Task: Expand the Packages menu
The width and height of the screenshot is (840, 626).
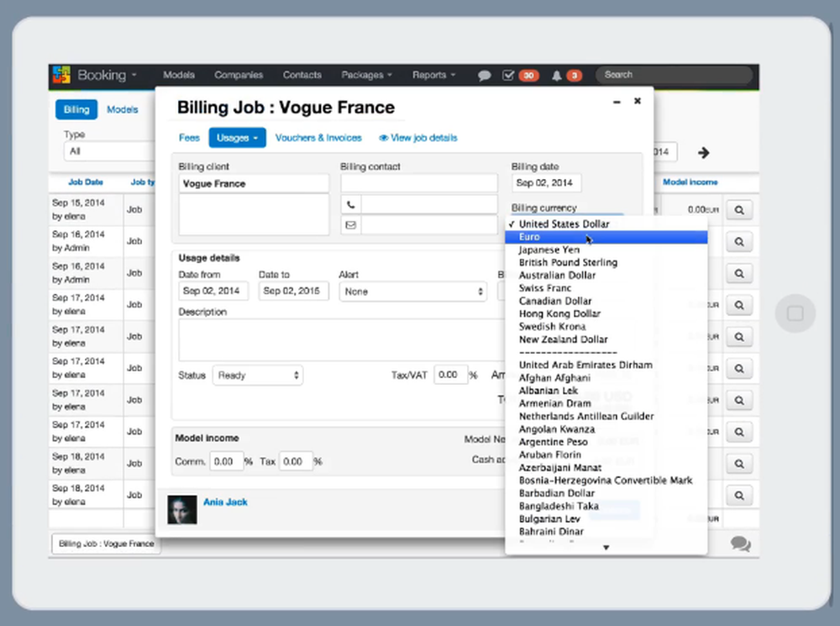Action: coord(367,75)
